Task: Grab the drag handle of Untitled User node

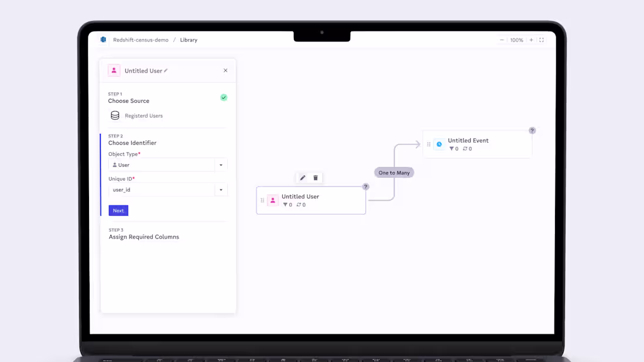Action: pyautogui.click(x=262, y=200)
